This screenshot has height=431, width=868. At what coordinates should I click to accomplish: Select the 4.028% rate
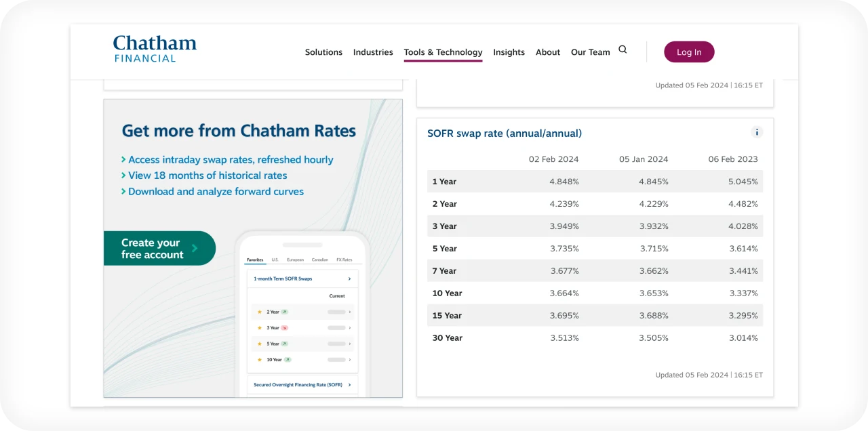point(743,226)
